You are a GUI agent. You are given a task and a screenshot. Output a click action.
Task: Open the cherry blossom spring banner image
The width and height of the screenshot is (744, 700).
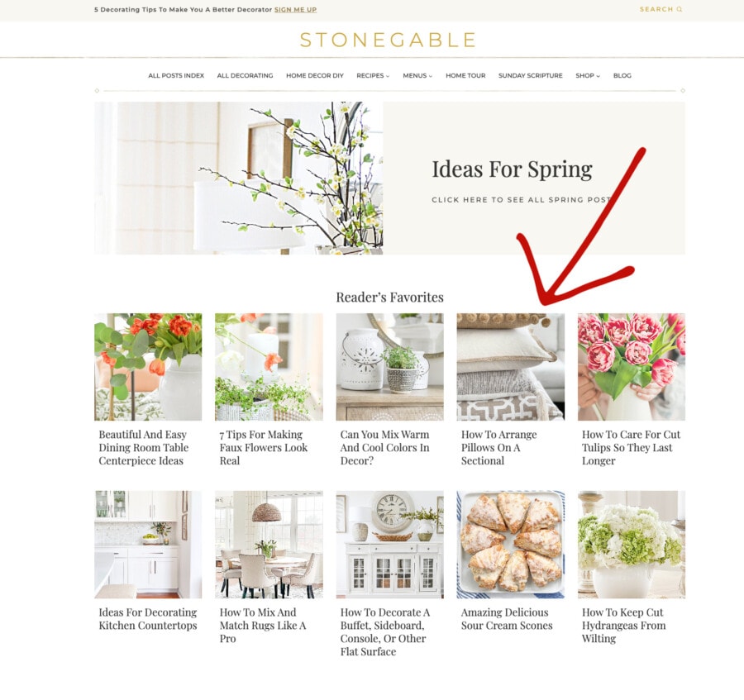(x=239, y=178)
